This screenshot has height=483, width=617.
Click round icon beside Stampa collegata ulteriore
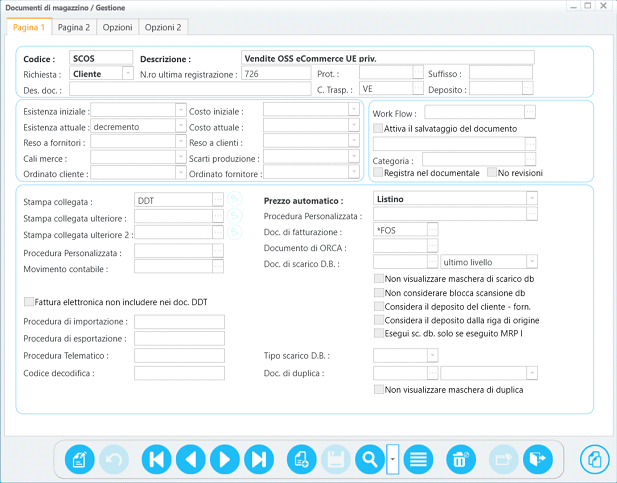[x=235, y=216]
